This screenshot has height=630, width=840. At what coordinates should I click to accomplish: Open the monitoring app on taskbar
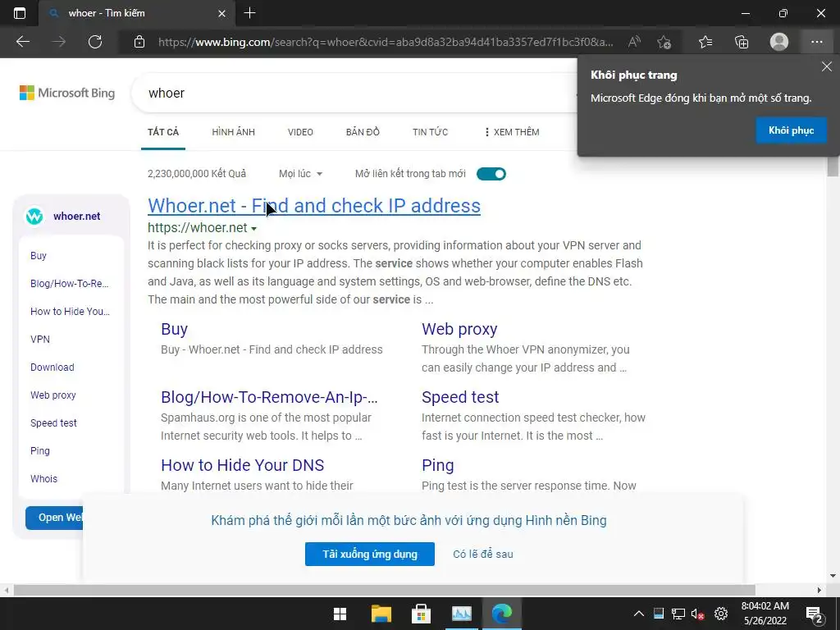click(461, 614)
